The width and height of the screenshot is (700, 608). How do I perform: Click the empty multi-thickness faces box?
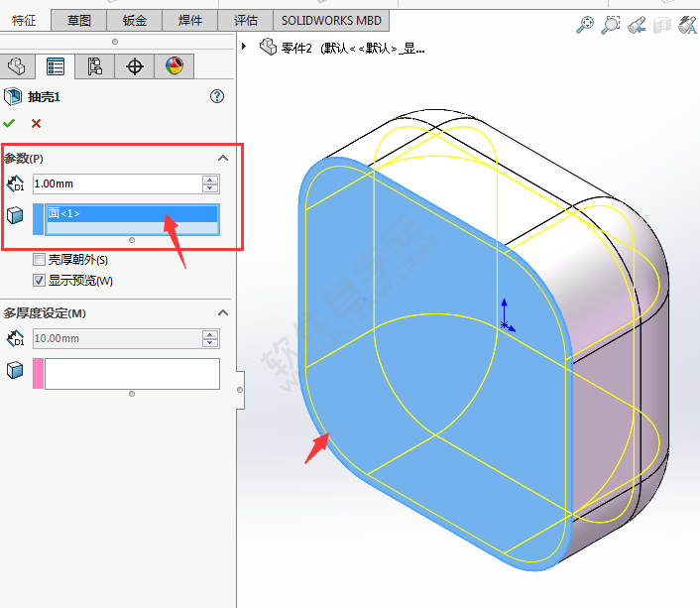tap(132, 374)
